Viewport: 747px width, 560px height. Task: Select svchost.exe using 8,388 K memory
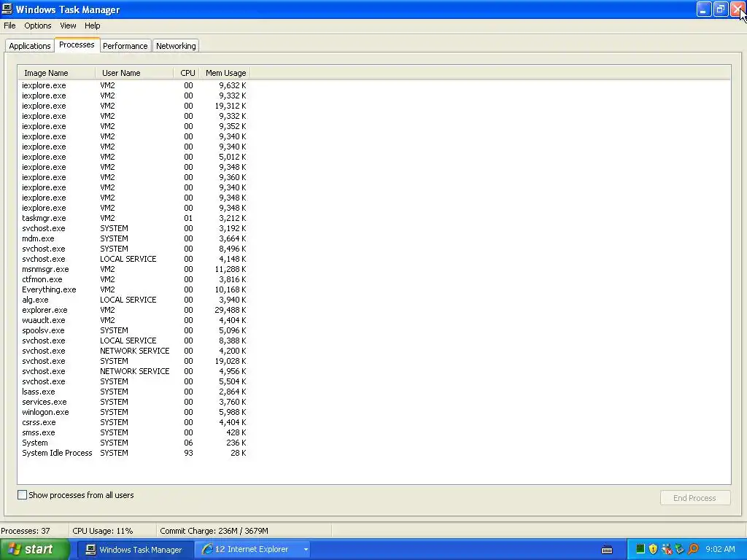[x=134, y=341]
